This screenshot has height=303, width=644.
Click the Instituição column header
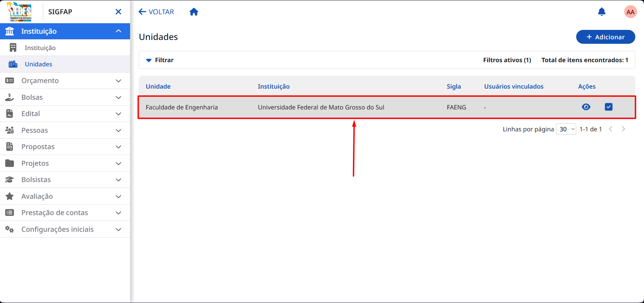tap(274, 87)
